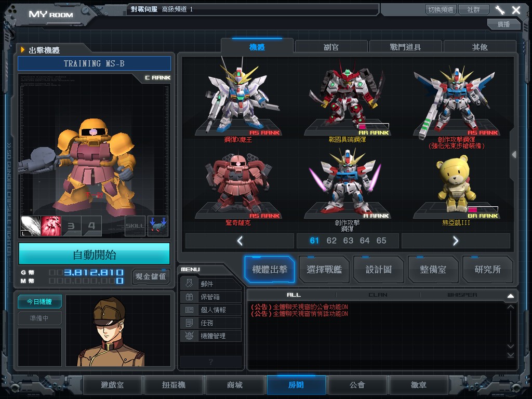
Task: Click the 選擇戰艦 button
Action: pyautogui.click(x=324, y=270)
